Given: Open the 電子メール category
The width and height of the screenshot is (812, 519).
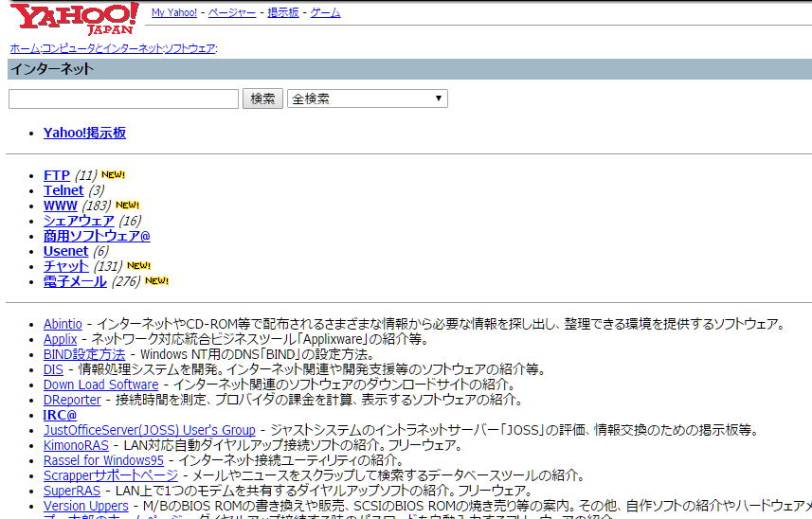Looking at the screenshot, I should 75,281.
